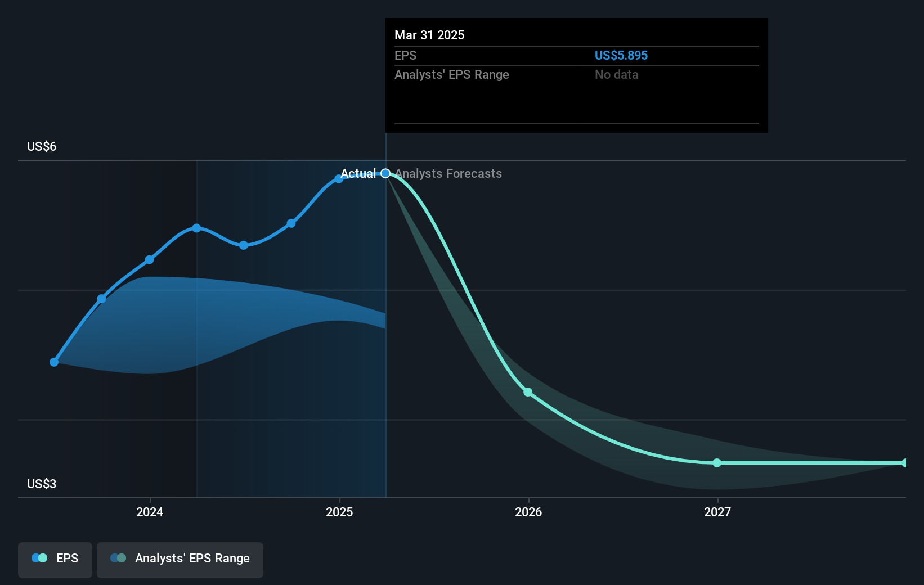Click the 'Actual' label
Viewport: 924px width, 585px height.
[358, 173]
